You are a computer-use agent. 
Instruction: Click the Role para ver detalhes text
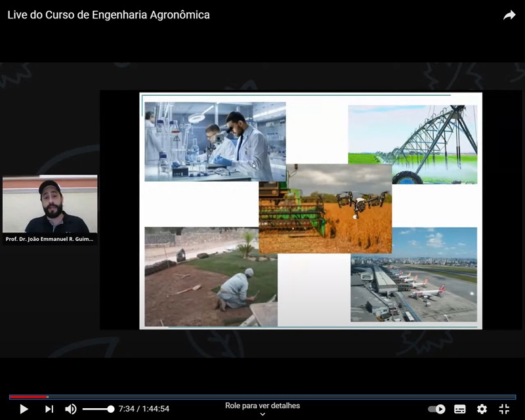(262, 406)
